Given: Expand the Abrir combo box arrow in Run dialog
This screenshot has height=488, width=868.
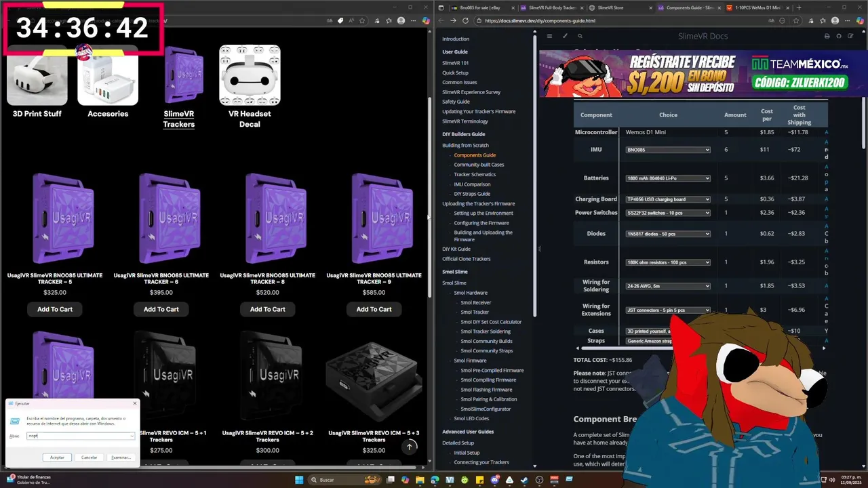Looking at the screenshot, I should 132,436.
